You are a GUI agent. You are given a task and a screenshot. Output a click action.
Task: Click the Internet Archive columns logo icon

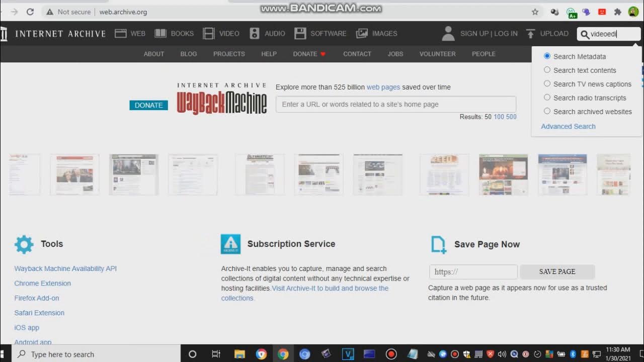[x=4, y=34]
